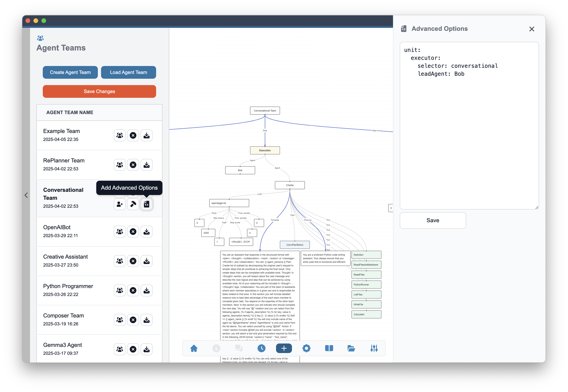Delete the RePlanner Team via its X icon
Viewport: 568px width, 392px height.
(133, 165)
